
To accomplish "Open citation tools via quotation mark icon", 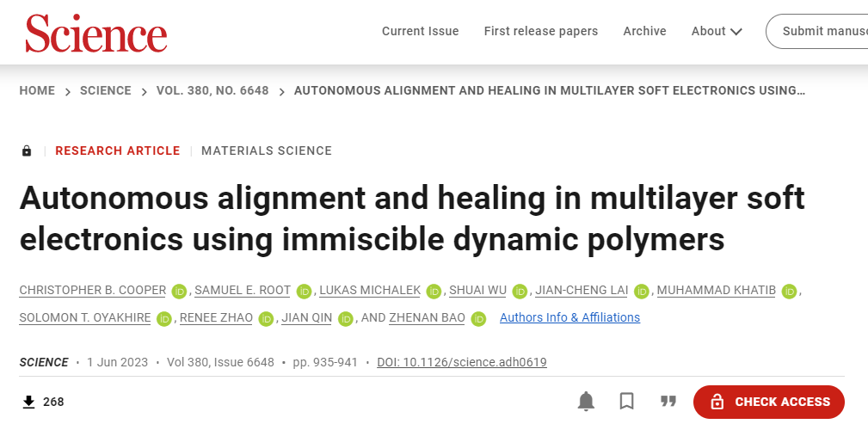I will [668, 401].
